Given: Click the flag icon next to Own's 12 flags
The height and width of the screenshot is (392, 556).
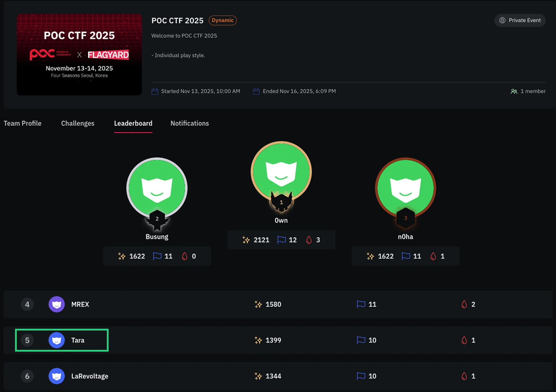Looking at the screenshot, I should pos(281,240).
